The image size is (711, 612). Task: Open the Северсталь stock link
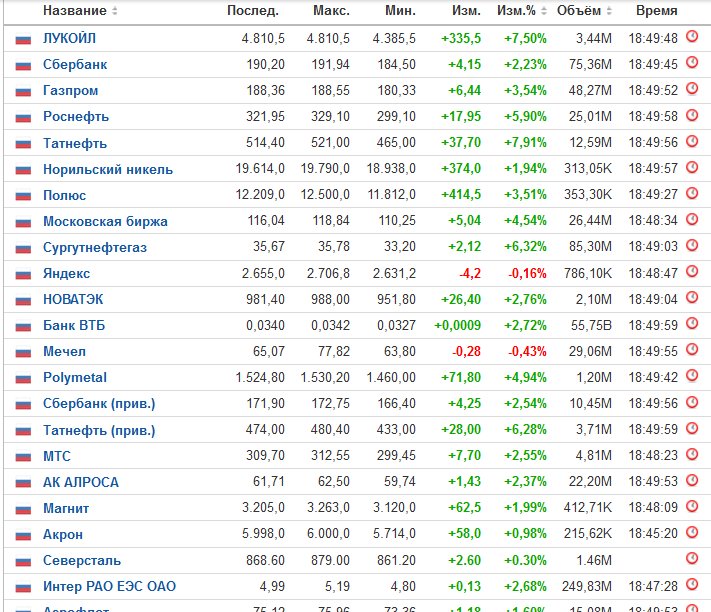point(82,560)
